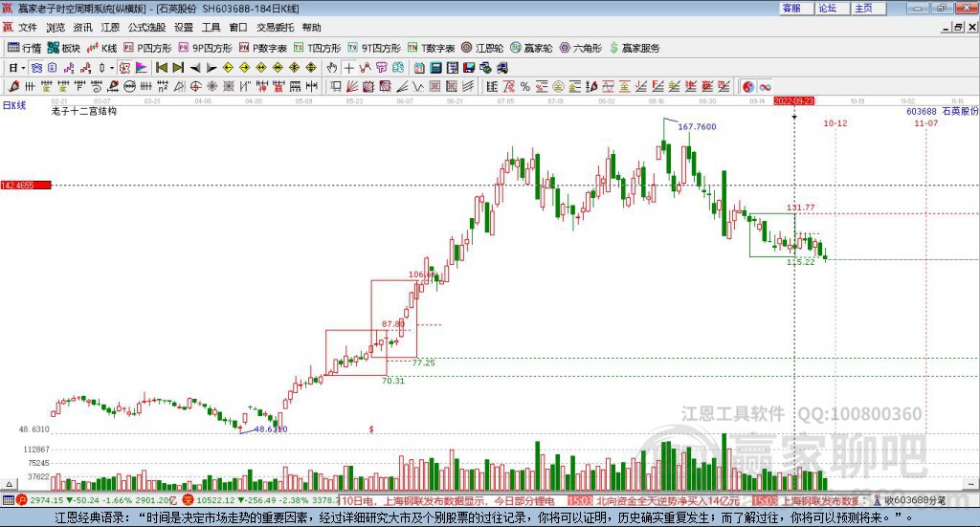Jump to last bar icon
Viewport: 980px width, 527px height.
178,68
